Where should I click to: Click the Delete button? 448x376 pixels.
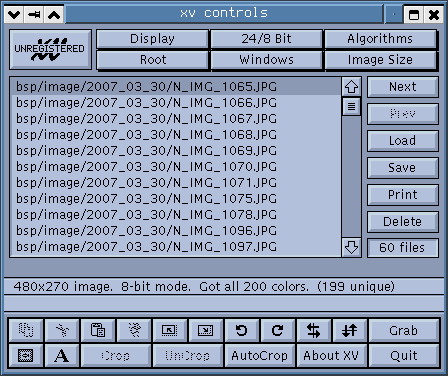pos(403,222)
